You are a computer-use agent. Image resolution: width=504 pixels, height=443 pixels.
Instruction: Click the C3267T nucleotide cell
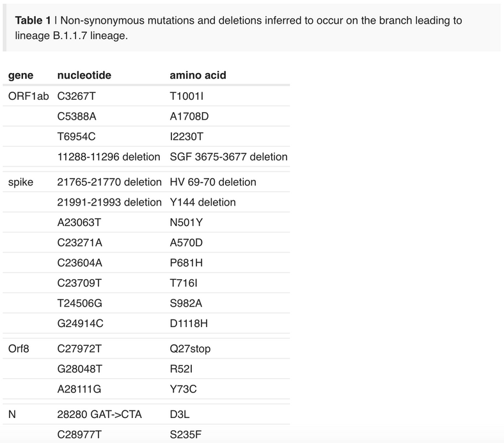77,96
